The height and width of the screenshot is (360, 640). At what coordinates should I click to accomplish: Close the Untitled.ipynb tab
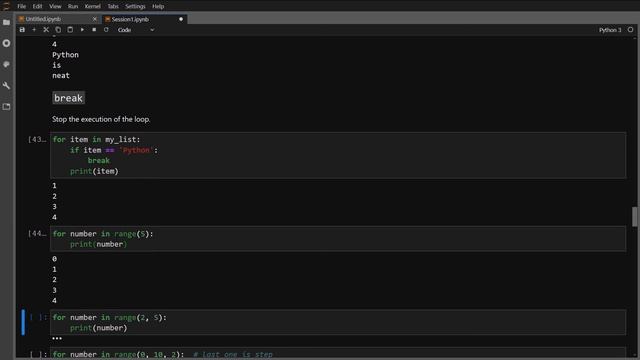coord(95,19)
